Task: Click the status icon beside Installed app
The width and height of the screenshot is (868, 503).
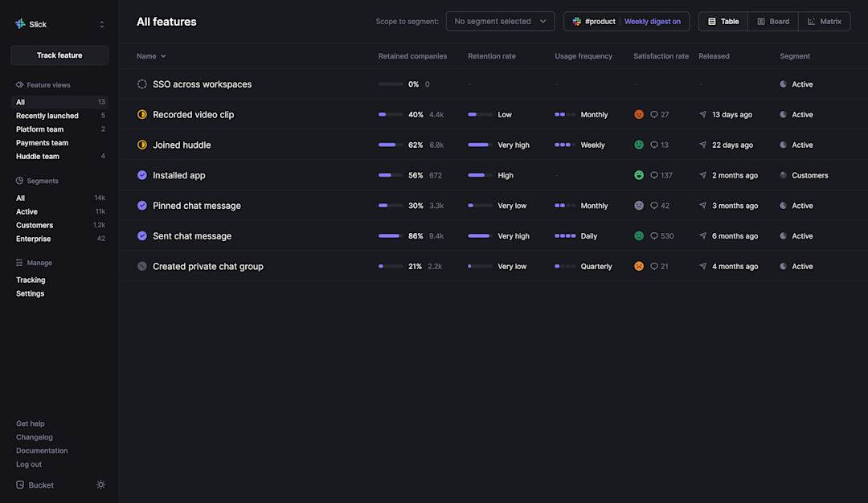Action: [142, 174]
